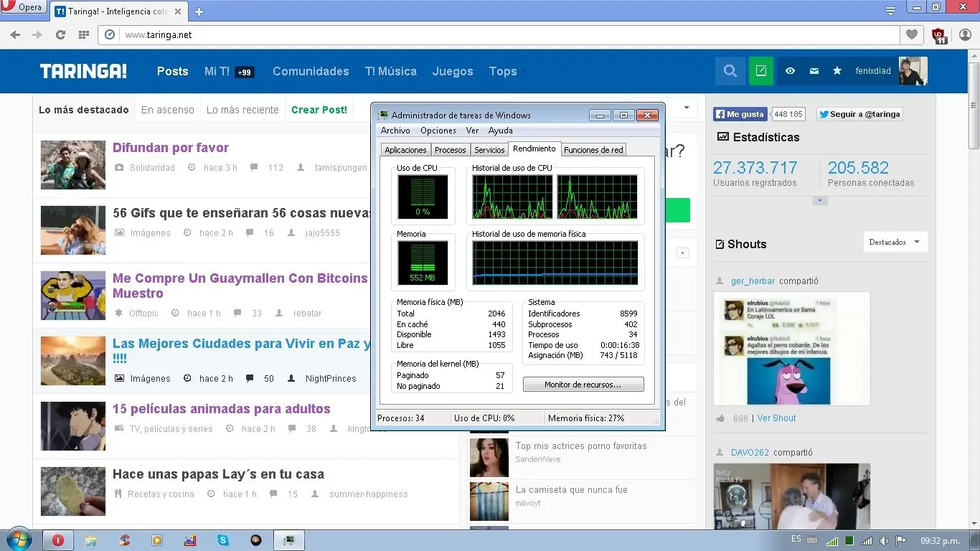Click the address bar with www.taringa.net
Viewport: 980px width, 551px height.
[x=499, y=34]
